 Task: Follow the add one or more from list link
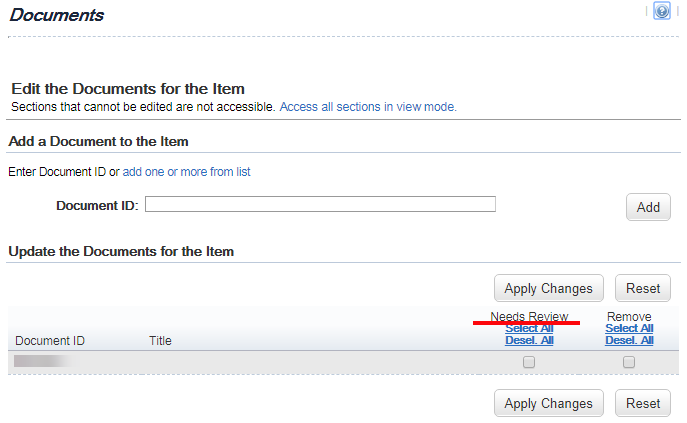[x=186, y=172]
